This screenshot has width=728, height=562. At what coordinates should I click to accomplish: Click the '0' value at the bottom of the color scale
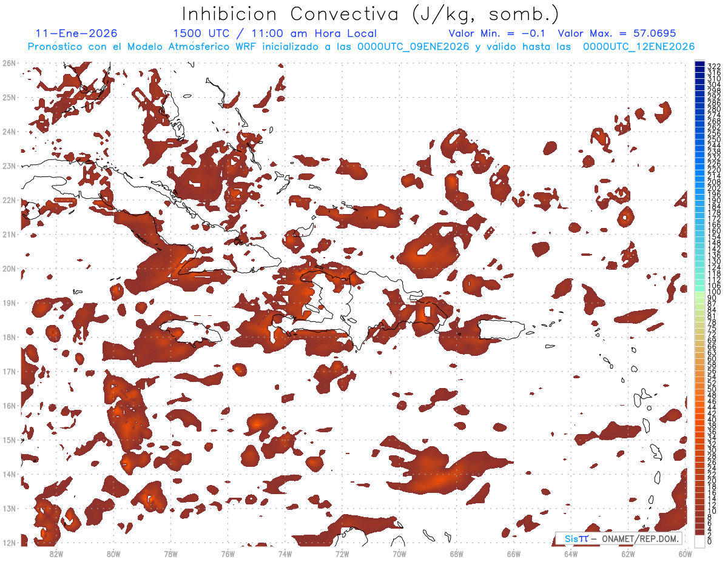tap(709, 541)
